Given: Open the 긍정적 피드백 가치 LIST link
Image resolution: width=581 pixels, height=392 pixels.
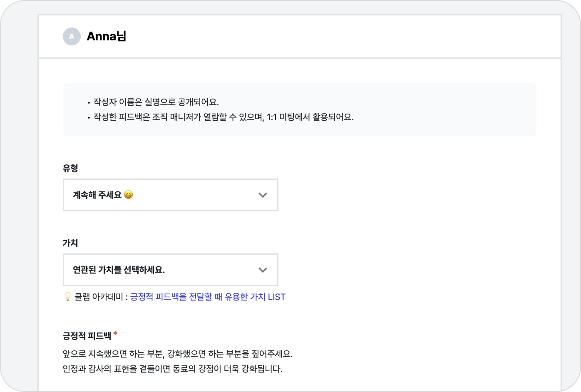Looking at the screenshot, I should [x=208, y=297].
